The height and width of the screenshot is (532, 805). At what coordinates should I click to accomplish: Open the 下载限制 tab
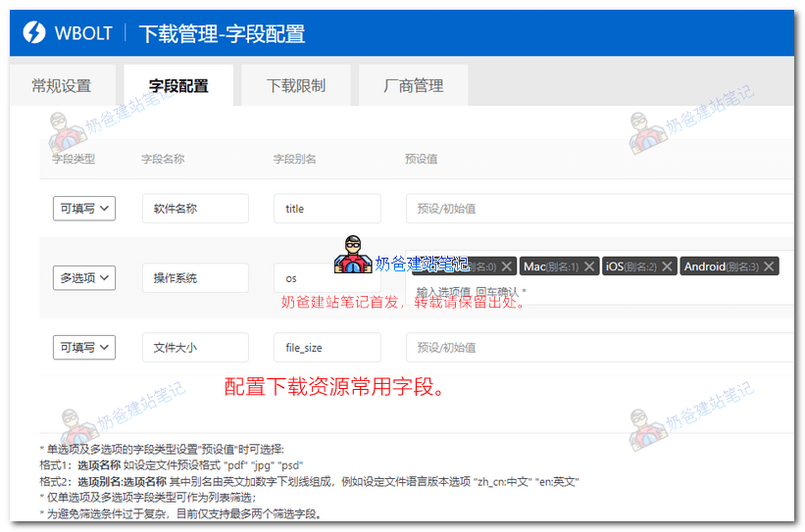click(296, 85)
